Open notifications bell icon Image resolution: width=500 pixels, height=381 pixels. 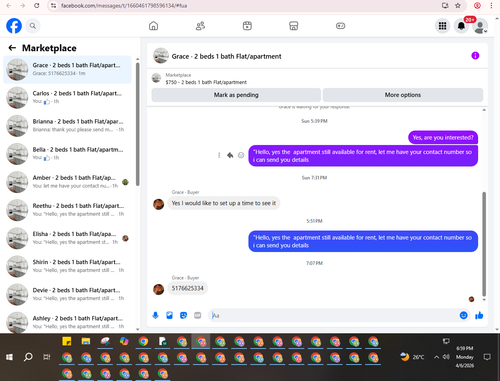[461, 26]
